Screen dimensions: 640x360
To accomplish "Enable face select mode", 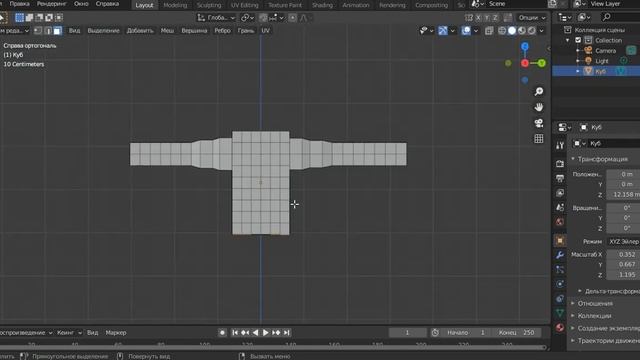I will pos(58,31).
